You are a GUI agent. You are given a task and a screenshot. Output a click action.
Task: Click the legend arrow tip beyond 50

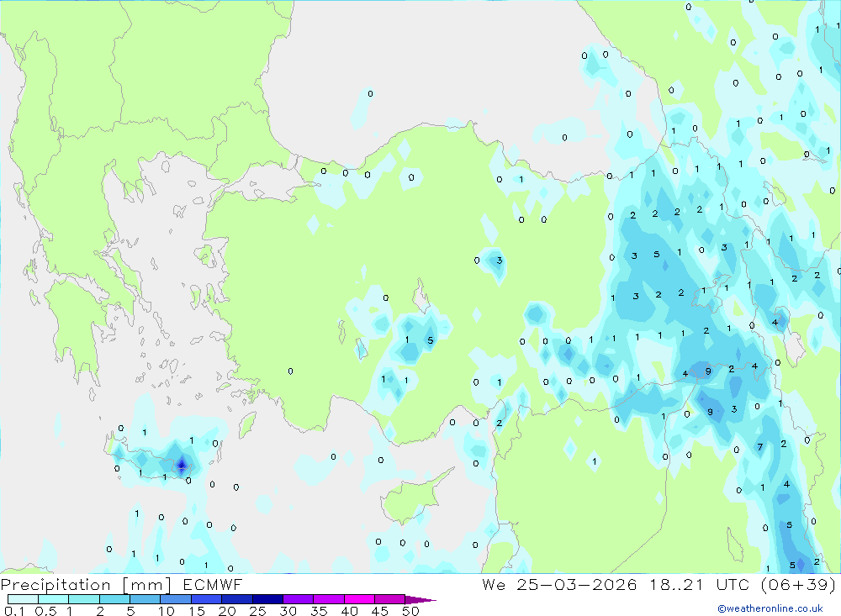[421, 599]
